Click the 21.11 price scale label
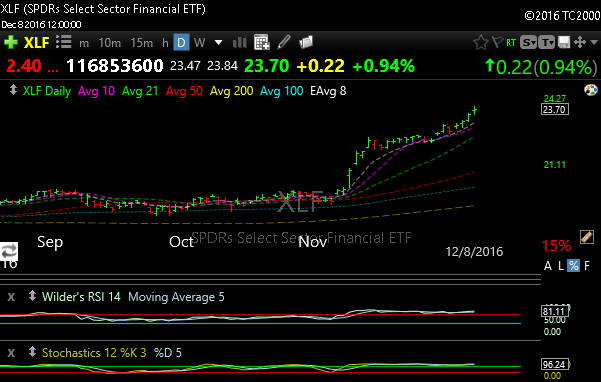Image resolution: width=601 pixels, height=382 pixels. click(x=555, y=165)
